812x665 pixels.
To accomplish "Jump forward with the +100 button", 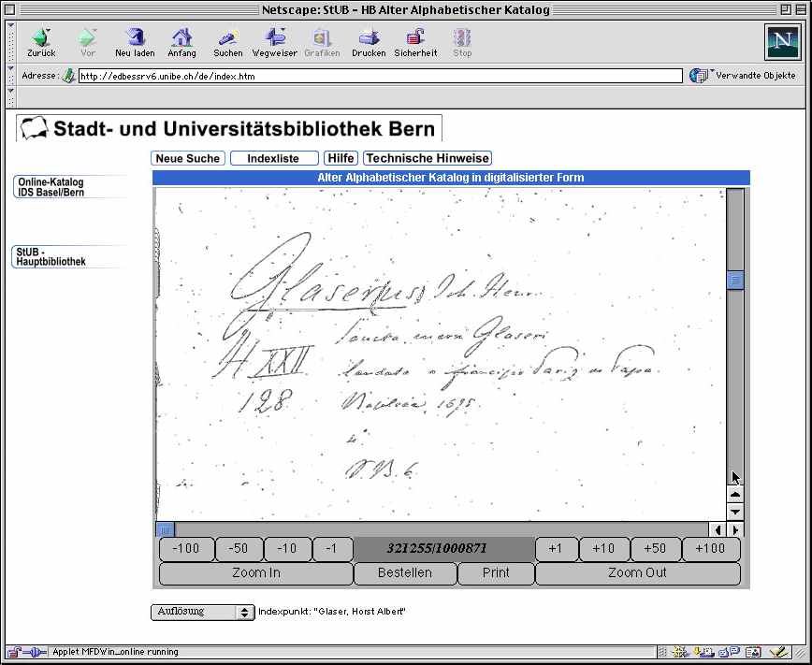I will pos(710,549).
